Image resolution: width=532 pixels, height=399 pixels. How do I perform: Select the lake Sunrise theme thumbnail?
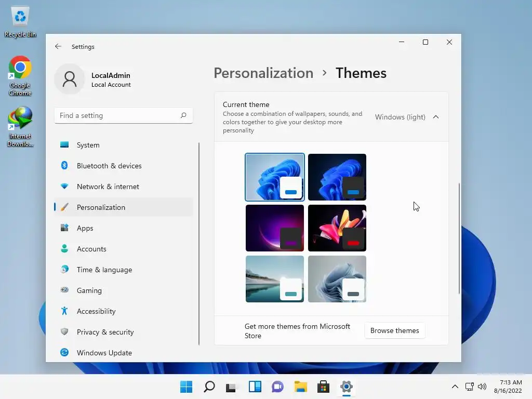tap(275, 279)
